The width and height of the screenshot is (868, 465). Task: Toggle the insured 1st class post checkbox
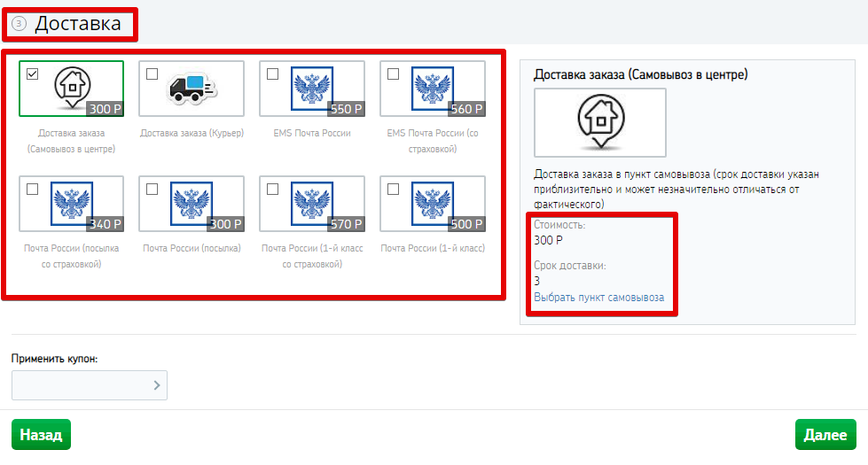(x=272, y=189)
